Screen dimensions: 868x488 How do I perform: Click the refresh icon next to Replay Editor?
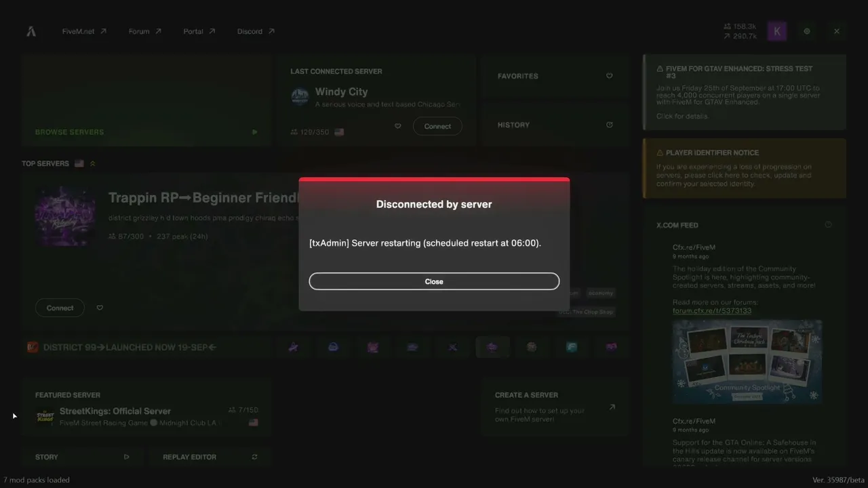(254, 457)
